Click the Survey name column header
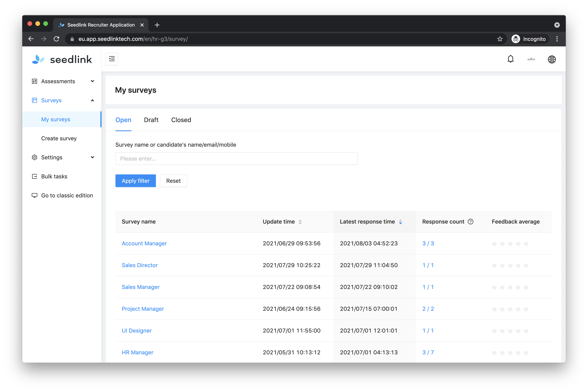The width and height of the screenshot is (588, 392). point(139,222)
